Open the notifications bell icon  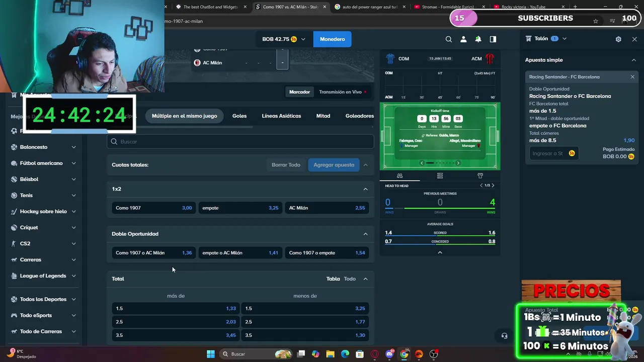tap(478, 39)
